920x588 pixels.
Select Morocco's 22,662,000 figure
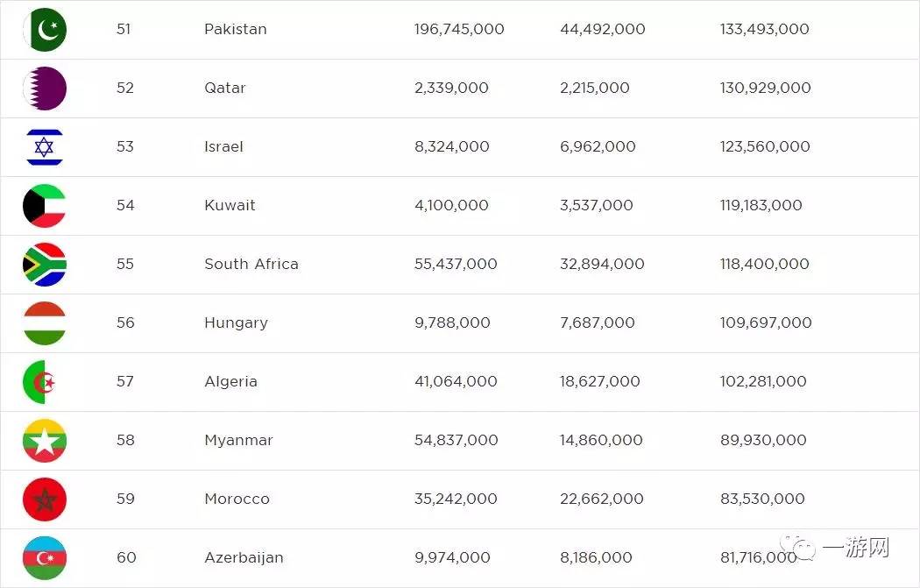click(x=602, y=499)
